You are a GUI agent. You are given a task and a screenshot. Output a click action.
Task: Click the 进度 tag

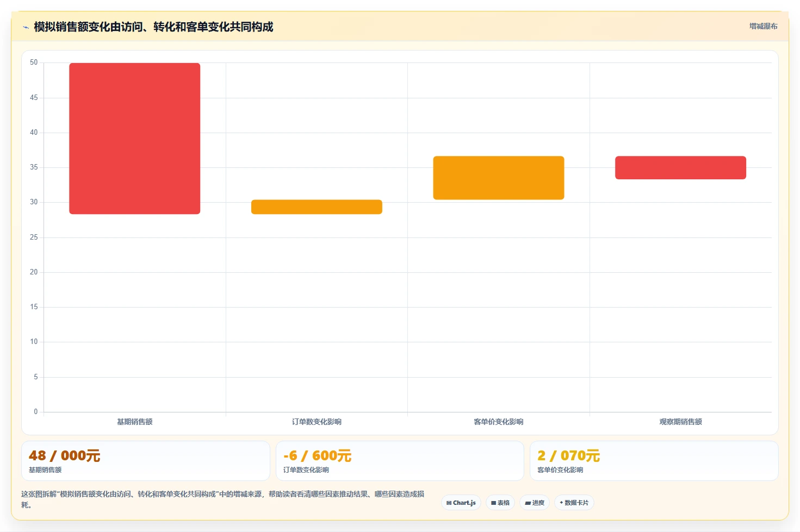535,503
